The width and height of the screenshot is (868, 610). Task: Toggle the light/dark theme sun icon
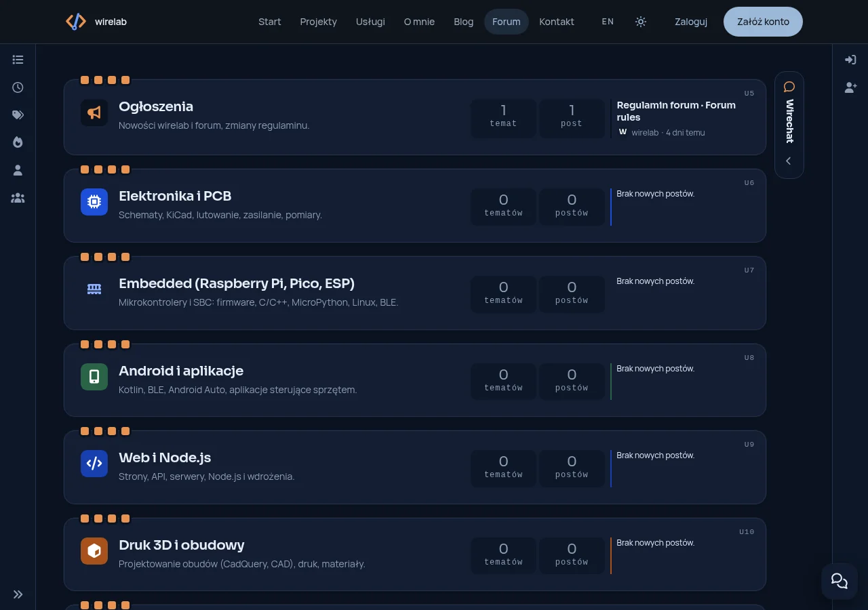point(641,22)
